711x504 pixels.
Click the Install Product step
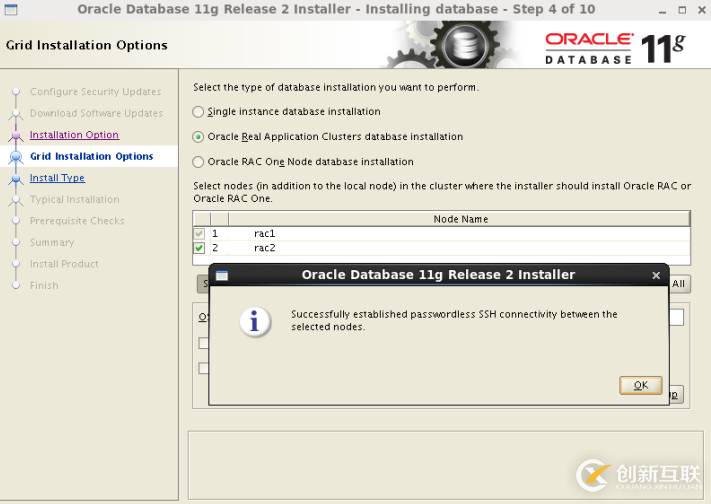pos(64,264)
